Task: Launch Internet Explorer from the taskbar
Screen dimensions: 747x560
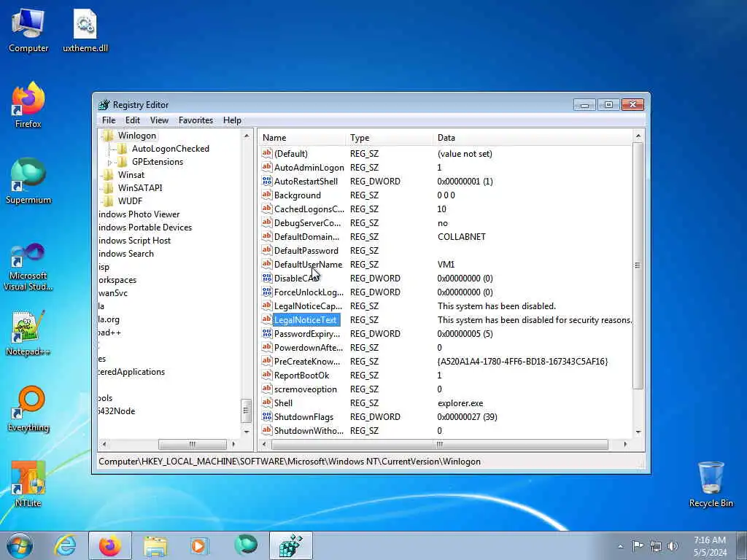Action: (x=65, y=545)
